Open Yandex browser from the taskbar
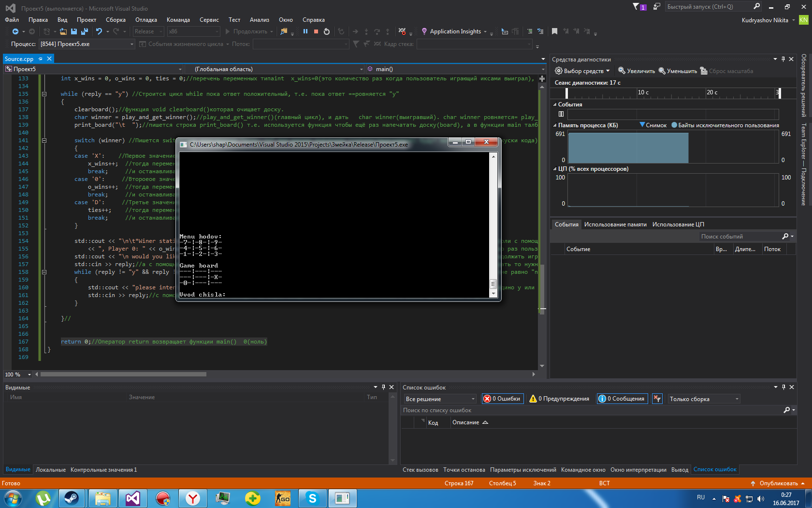812x508 pixels. pyautogui.click(x=192, y=498)
